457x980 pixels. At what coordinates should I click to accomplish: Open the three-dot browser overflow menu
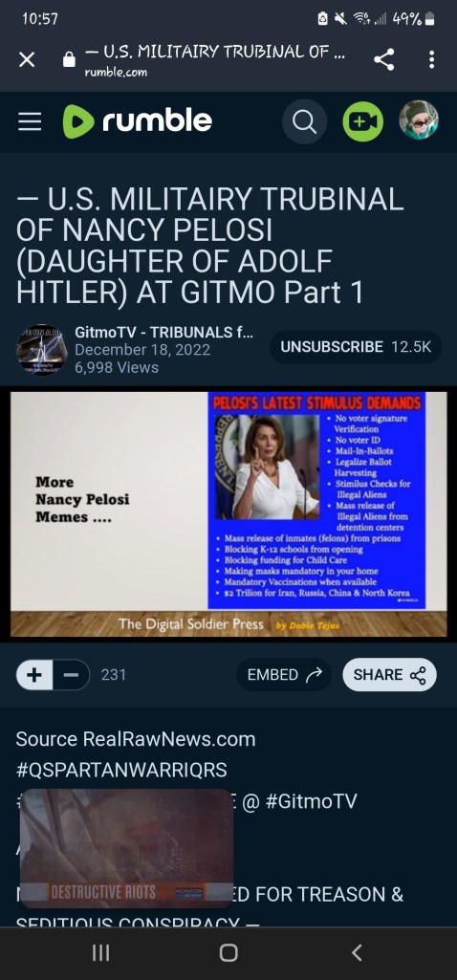(431, 59)
